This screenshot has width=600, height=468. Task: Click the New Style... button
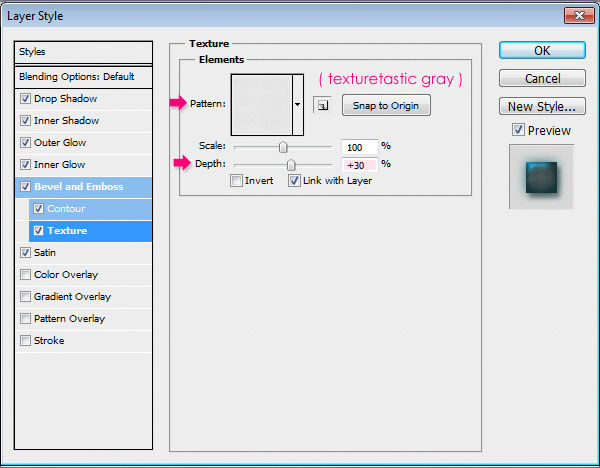coord(542,106)
